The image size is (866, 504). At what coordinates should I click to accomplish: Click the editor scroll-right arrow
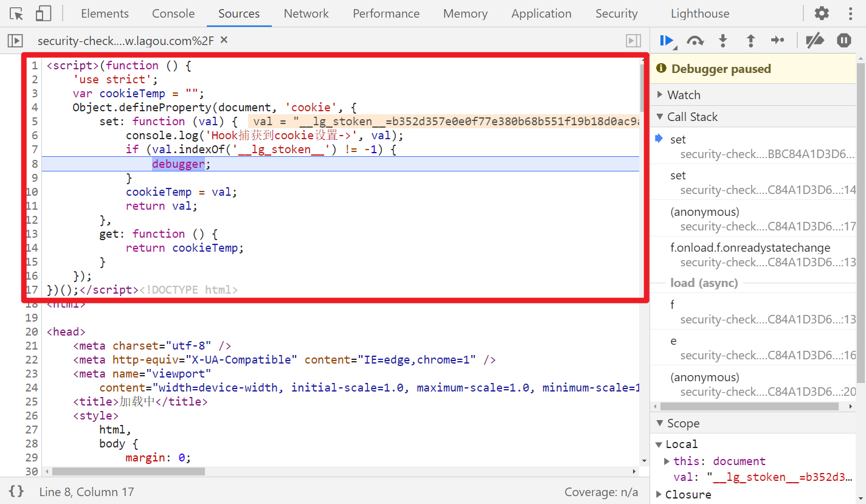[634, 471]
